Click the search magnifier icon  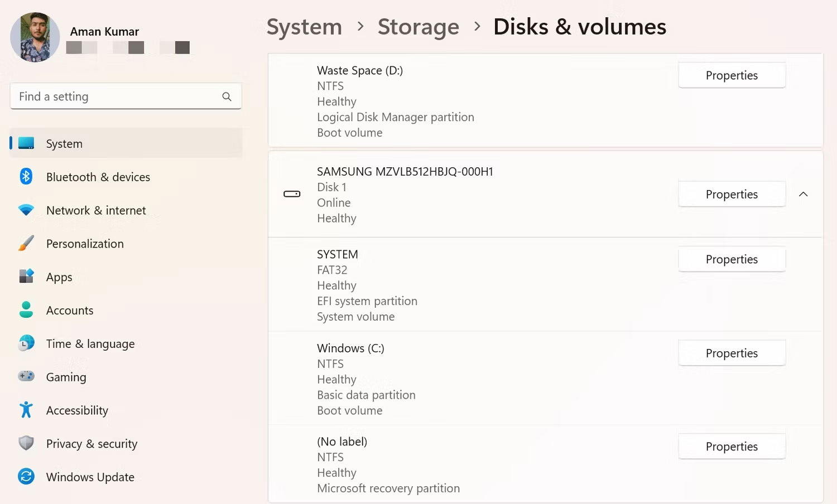coord(227,96)
